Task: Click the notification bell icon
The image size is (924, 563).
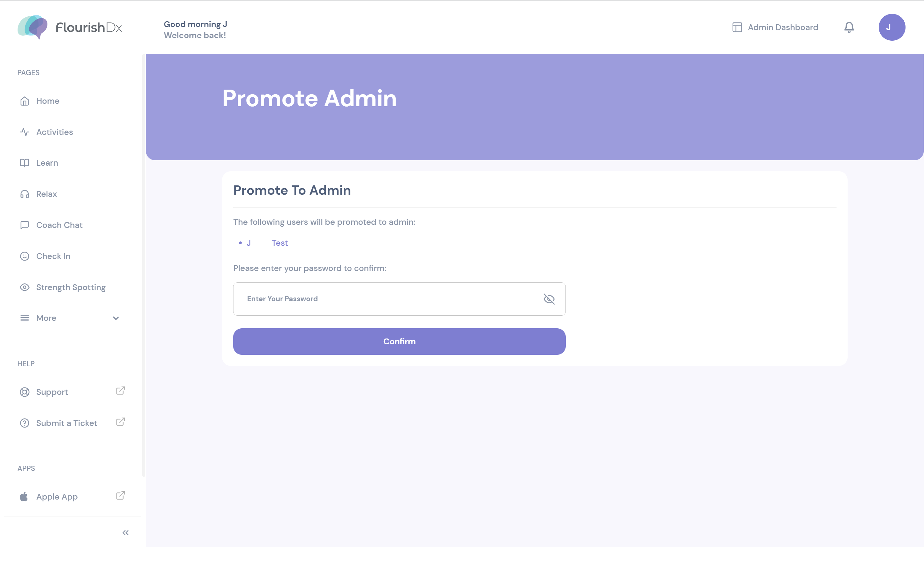Action: click(849, 27)
